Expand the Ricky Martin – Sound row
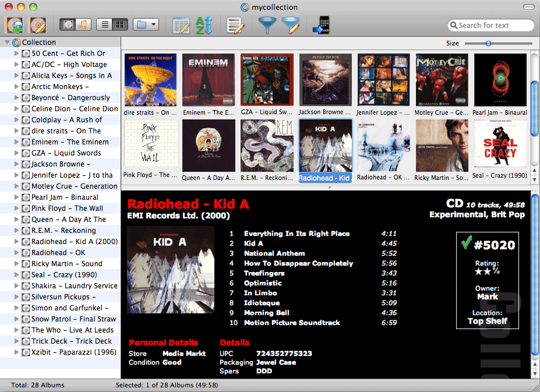Image resolution: width=540 pixels, height=392 pixels. click(x=16, y=263)
